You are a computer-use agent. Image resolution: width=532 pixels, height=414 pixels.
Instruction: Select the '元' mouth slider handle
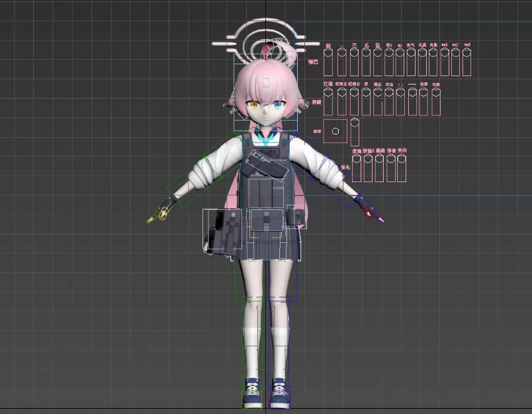click(366, 52)
